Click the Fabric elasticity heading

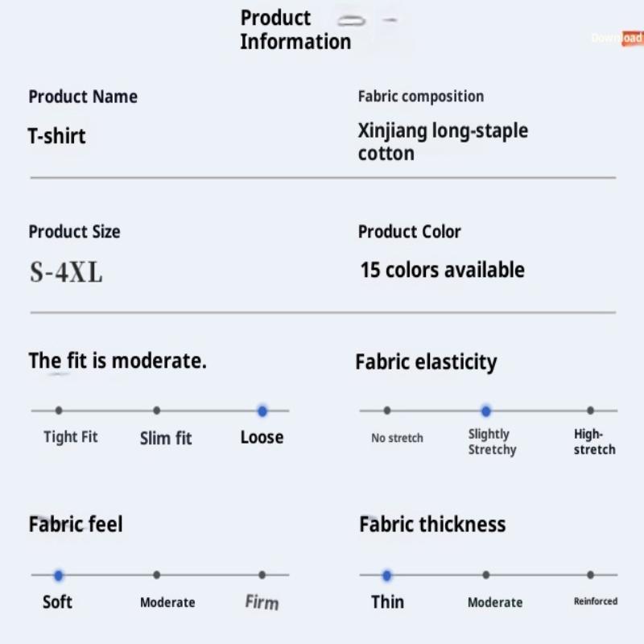(x=426, y=362)
